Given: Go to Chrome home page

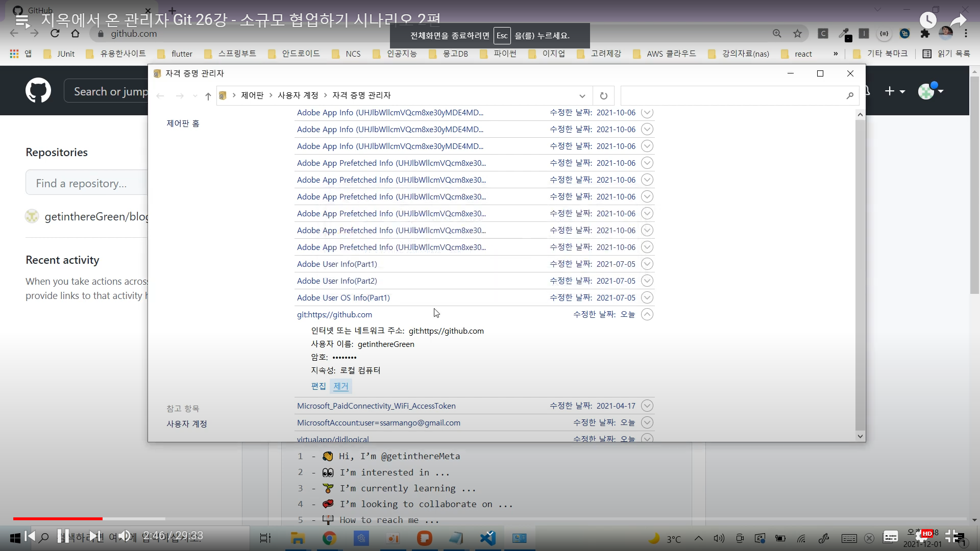Looking at the screenshot, I should tap(75, 34).
